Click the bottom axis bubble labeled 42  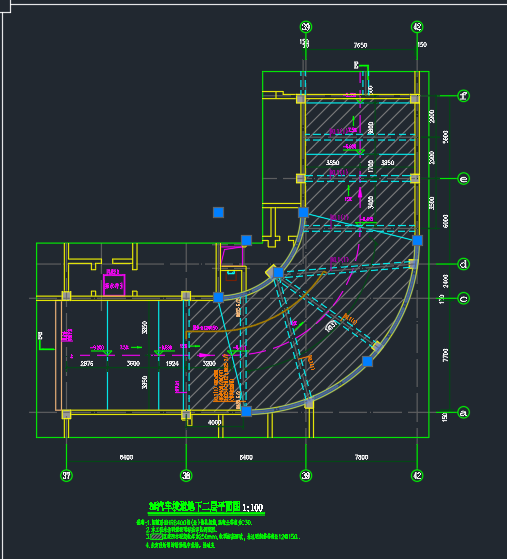(417, 475)
